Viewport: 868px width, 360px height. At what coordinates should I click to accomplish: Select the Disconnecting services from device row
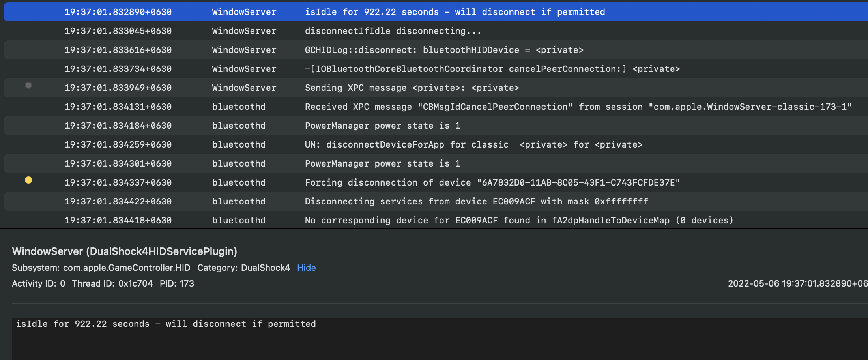[476, 202]
